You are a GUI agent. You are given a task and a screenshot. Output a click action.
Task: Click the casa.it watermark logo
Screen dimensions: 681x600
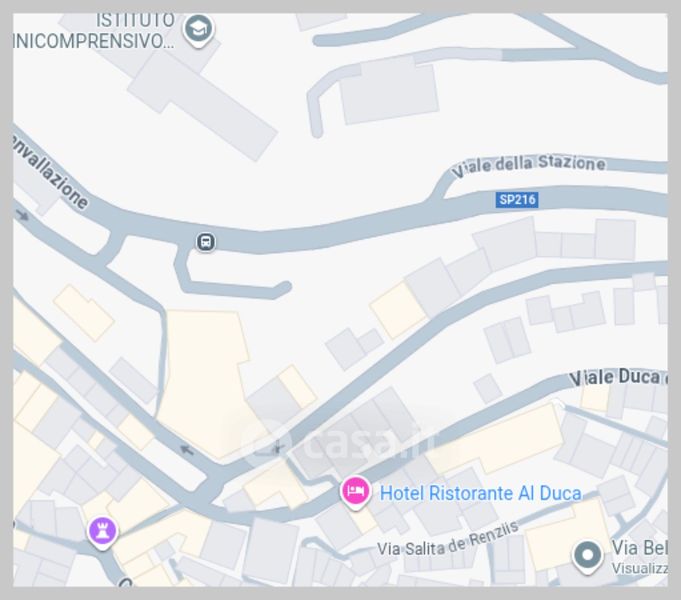click(x=337, y=442)
